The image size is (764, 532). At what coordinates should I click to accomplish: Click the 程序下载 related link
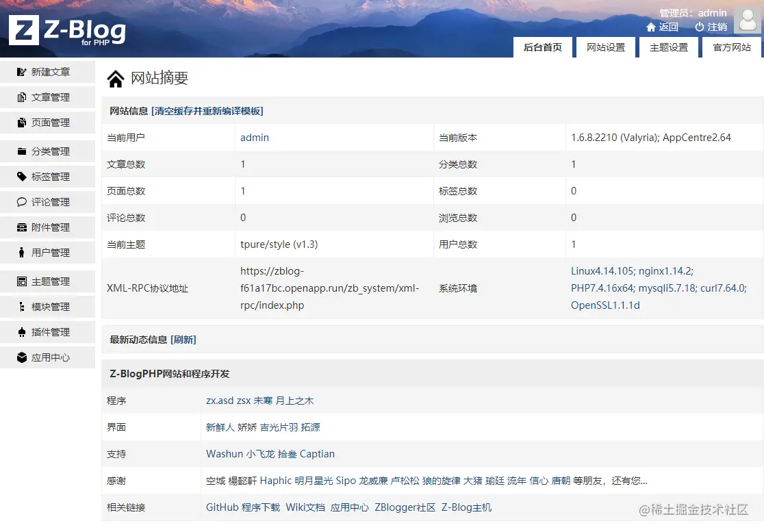pyautogui.click(x=261, y=507)
